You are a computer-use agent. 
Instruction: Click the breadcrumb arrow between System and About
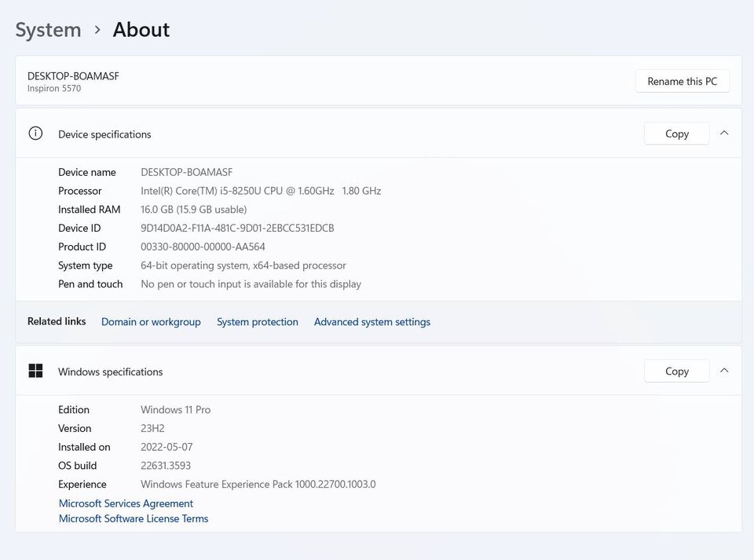coord(97,30)
